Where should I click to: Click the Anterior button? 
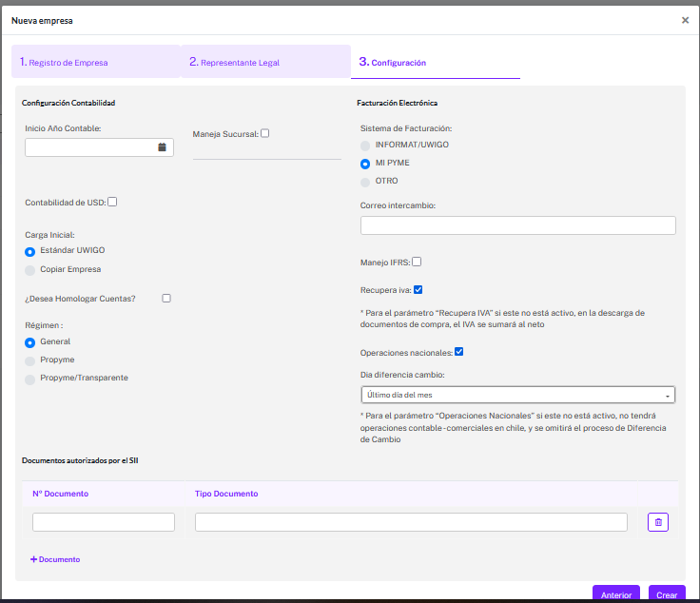[x=615, y=594]
